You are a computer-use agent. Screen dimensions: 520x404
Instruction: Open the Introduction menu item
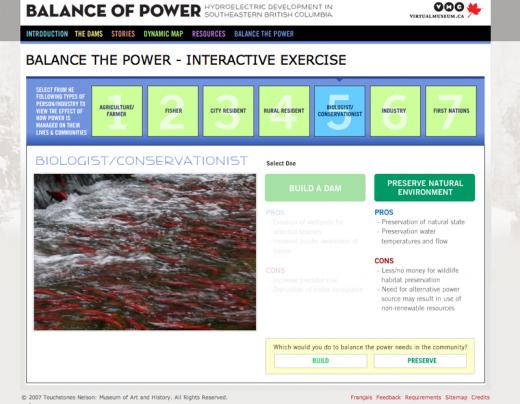47,34
